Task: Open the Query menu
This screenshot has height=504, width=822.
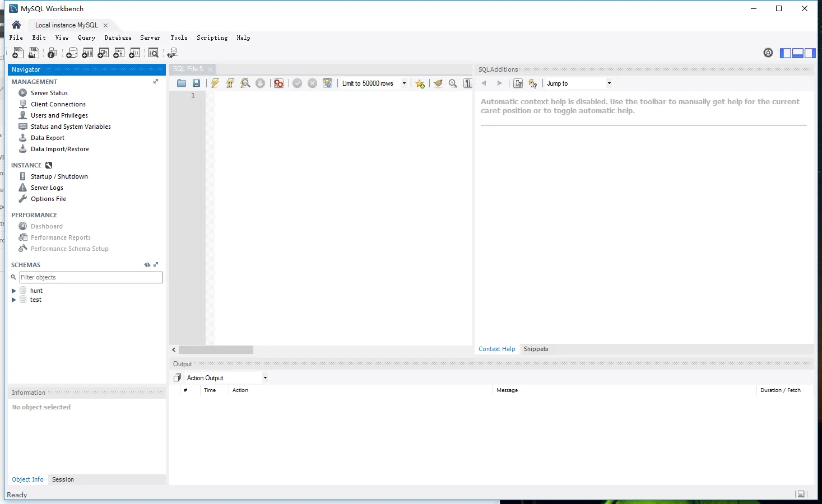Action: click(86, 38)
